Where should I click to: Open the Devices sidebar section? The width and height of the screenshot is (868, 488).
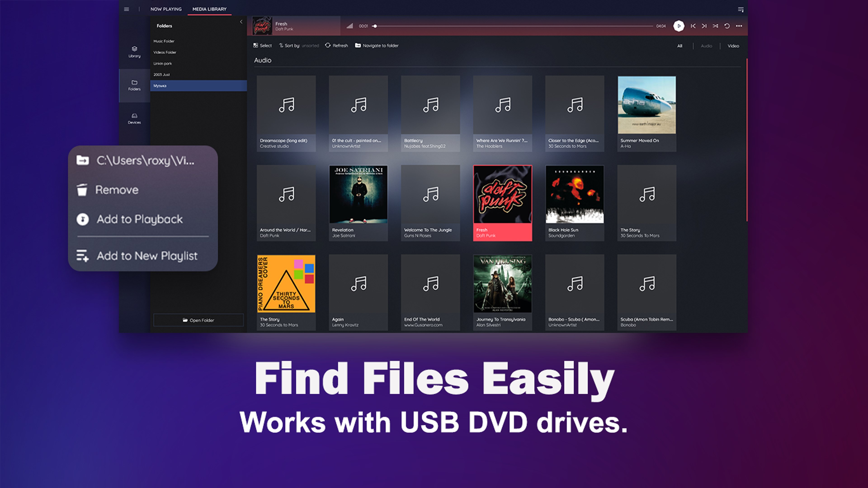point(134,119)
